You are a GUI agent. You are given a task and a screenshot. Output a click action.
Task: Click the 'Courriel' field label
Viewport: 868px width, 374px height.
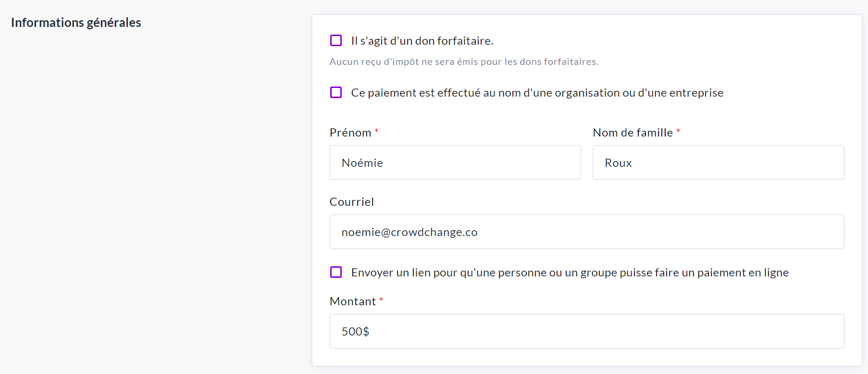pyautogui.click(x=351, y=202)
